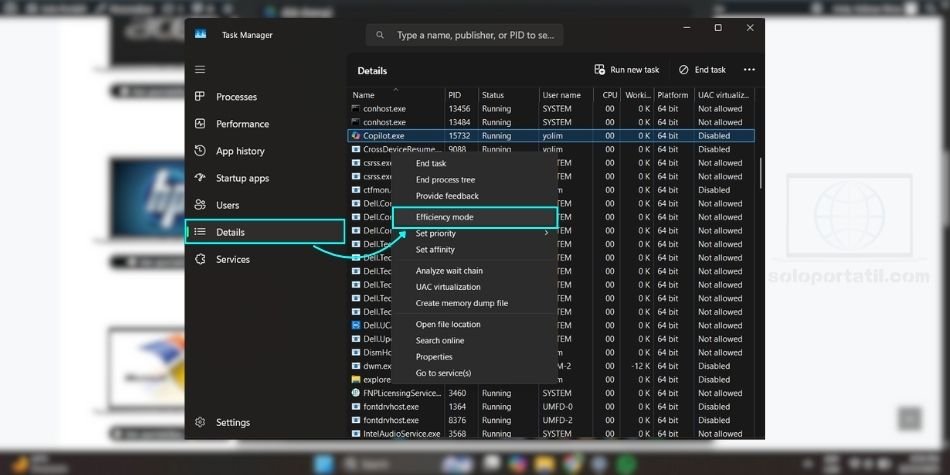Click PID 13484 cell
The height and width of the screenshot is (475, 950).
459,122
